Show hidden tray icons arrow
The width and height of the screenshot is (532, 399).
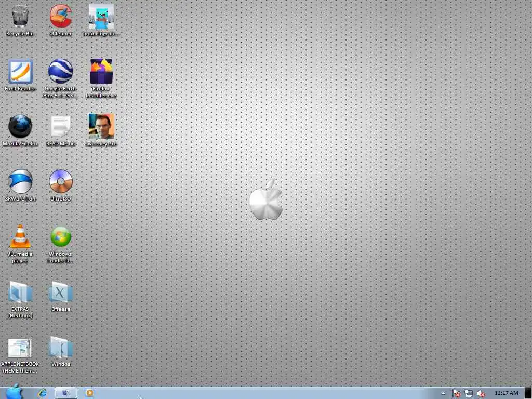(x=443, y=393)
